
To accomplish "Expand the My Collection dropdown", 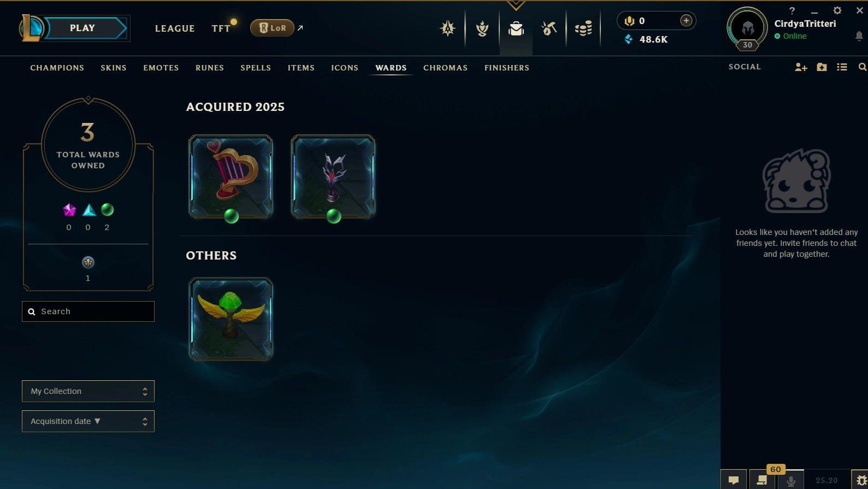I will click(88, 391).
